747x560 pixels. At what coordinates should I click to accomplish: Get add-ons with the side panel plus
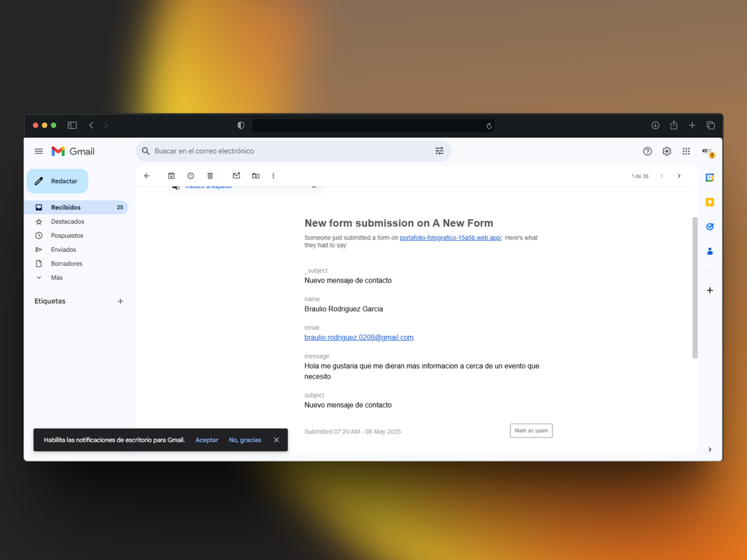click(710, 290)
